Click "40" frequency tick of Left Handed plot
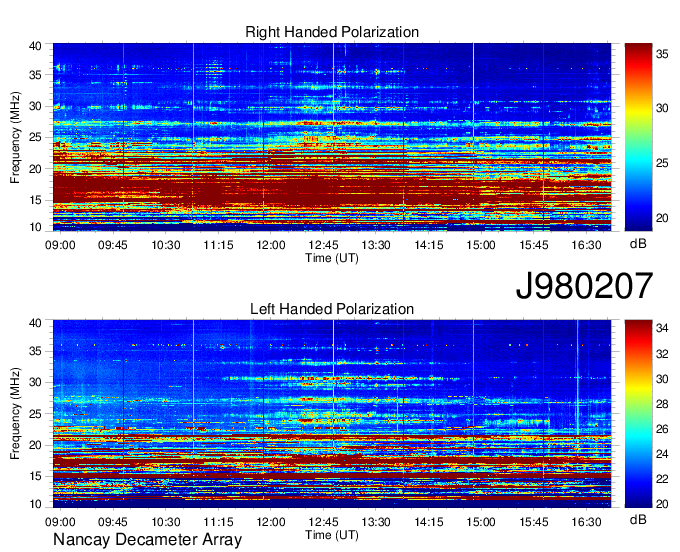The width and height of the screenshot is (680, 552). pyautogui.click(x=35, y=323)
